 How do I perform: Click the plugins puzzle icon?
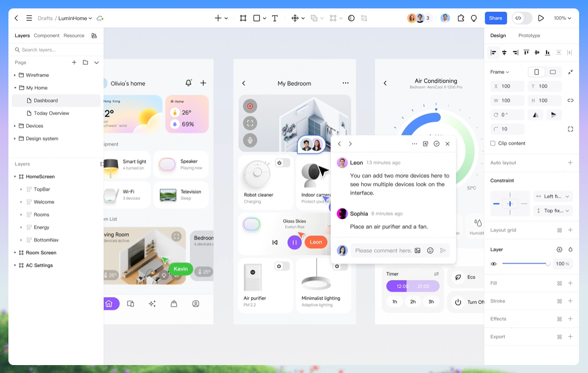(x=460, y=18)
